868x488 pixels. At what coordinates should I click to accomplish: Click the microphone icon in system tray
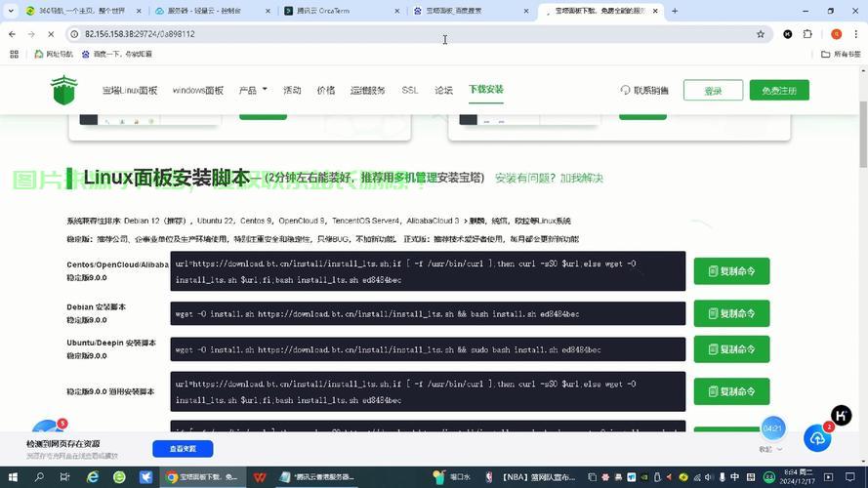point(722,477)
